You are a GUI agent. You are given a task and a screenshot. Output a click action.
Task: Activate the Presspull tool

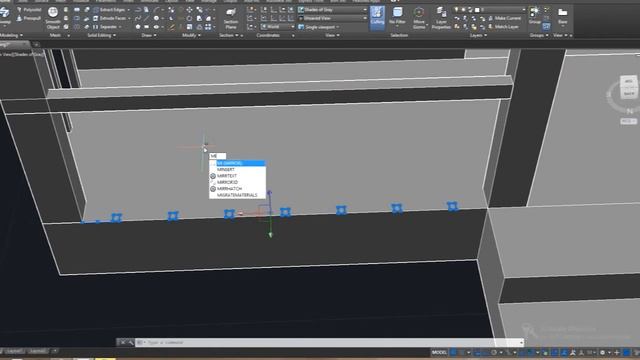tap(29, 18)
